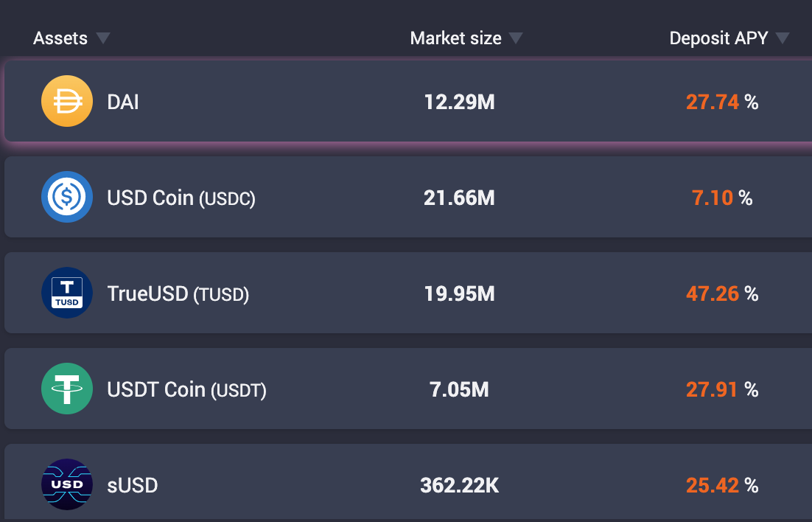Click the 362.22K sUSD market size
The height and width of the screenshot is (522, 812).
tap(459, 486)
